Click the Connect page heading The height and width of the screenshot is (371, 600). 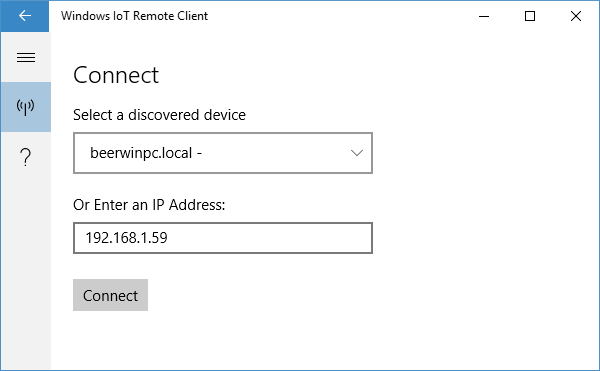coord(116,75)
